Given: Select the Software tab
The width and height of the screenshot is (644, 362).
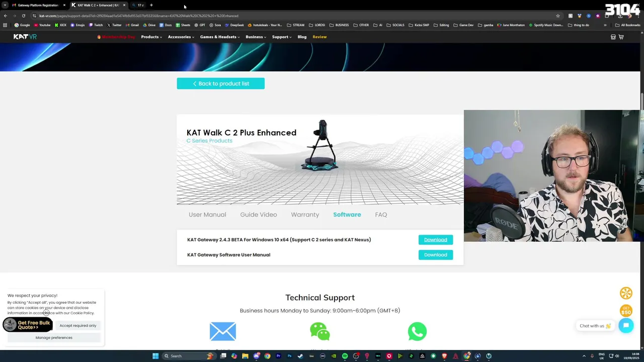Looking at the screenshot, I should point(347,215).
